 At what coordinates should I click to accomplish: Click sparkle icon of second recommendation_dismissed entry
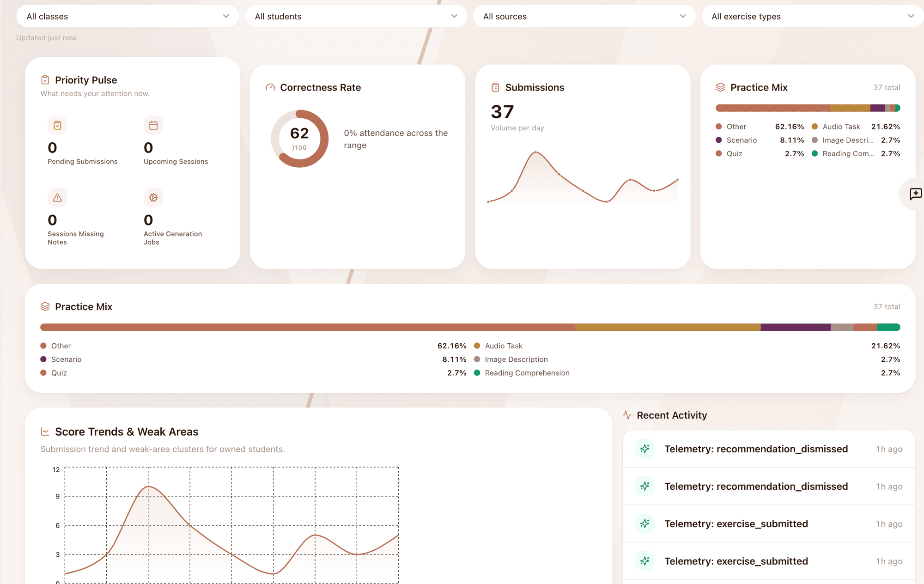(645, 486)
